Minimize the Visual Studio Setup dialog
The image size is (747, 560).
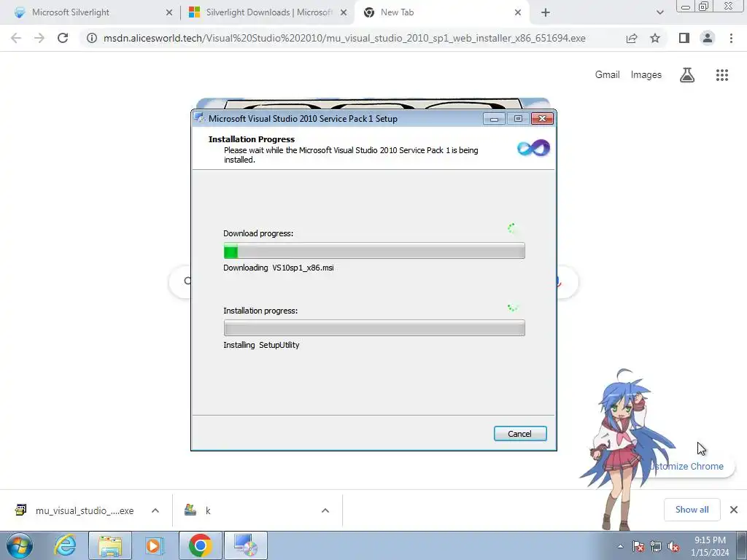coord(494,119)
